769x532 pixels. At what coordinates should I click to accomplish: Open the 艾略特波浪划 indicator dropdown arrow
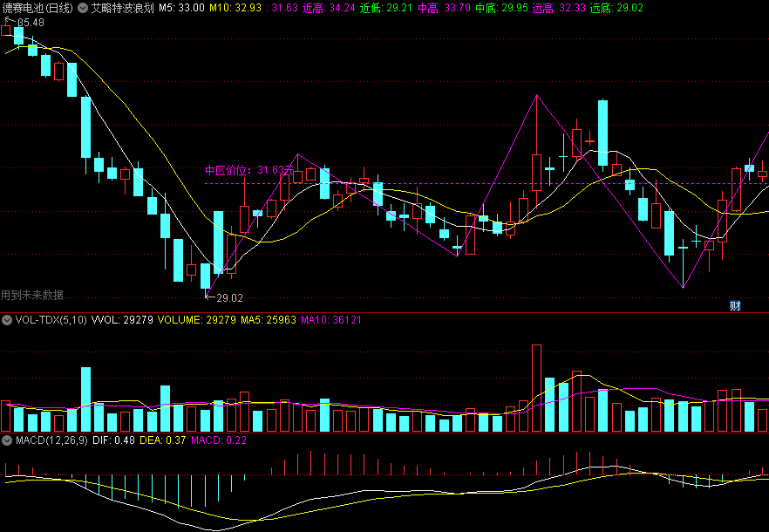[x=84, y=8]
